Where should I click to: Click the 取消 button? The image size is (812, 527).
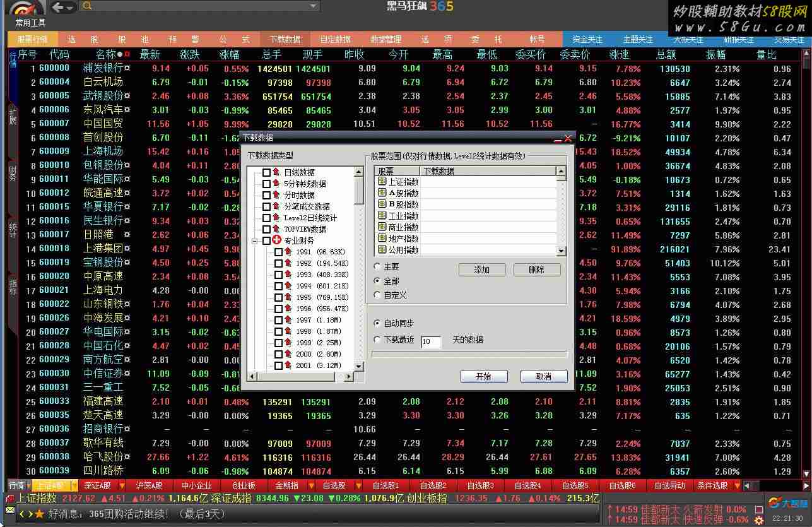pos(544,376)
